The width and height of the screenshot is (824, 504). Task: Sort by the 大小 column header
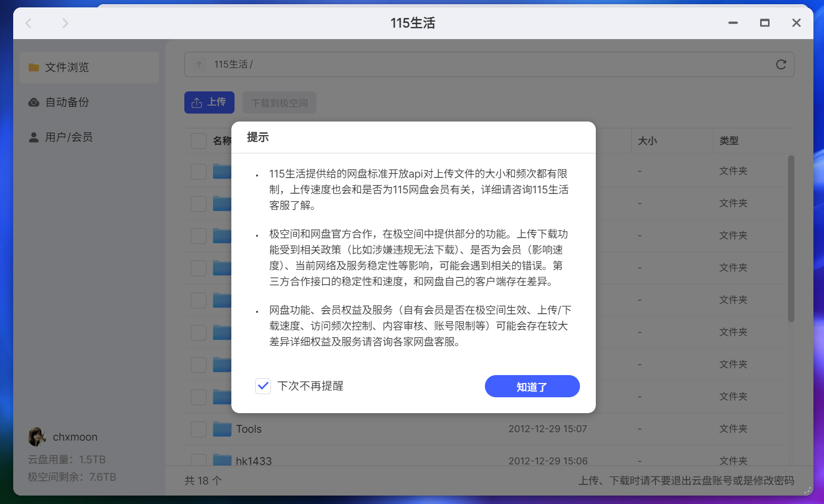point(648,141)
